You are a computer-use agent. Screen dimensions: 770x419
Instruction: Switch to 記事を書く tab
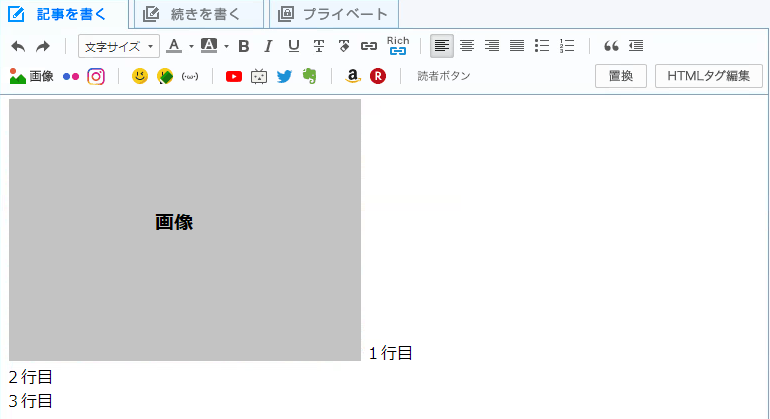click(64, 14)
